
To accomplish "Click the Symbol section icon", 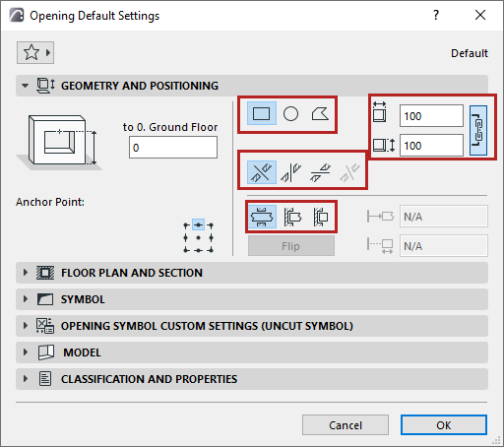I will coord(45,299).
